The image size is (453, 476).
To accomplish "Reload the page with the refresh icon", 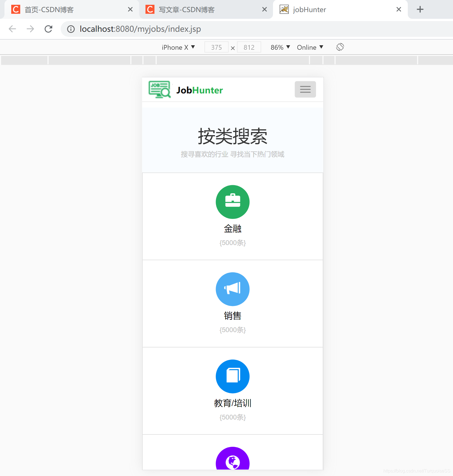I will click(48, 29).
